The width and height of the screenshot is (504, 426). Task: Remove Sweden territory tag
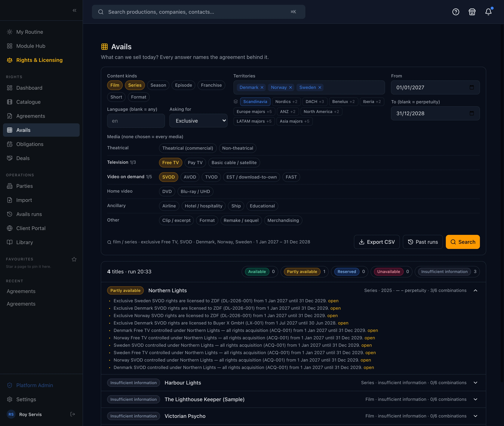point(320,87)
